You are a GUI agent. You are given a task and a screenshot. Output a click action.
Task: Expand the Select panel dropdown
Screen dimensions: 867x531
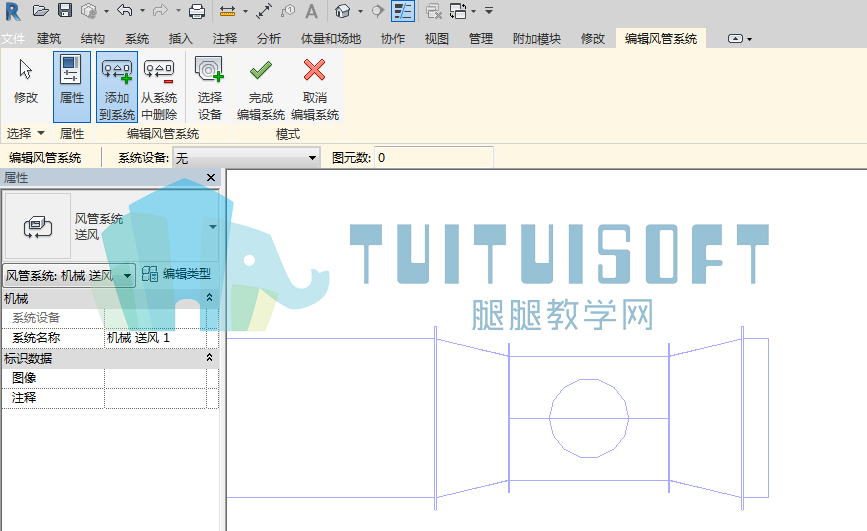click(25, 133)
